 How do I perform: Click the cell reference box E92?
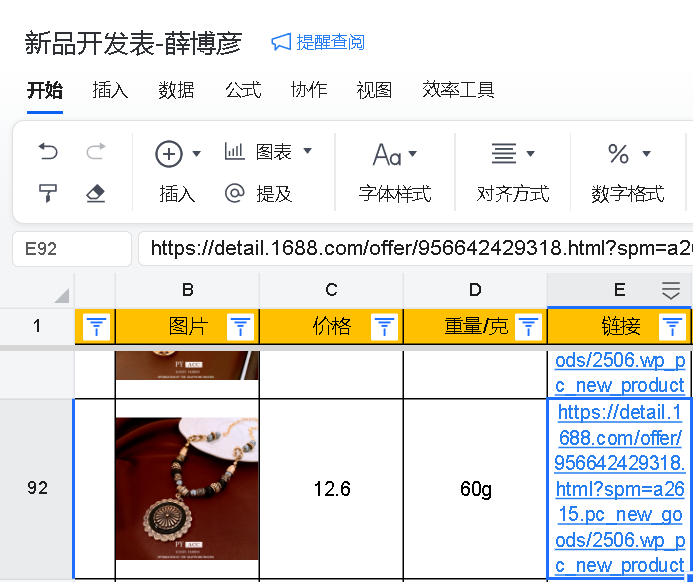click(72, 249)
